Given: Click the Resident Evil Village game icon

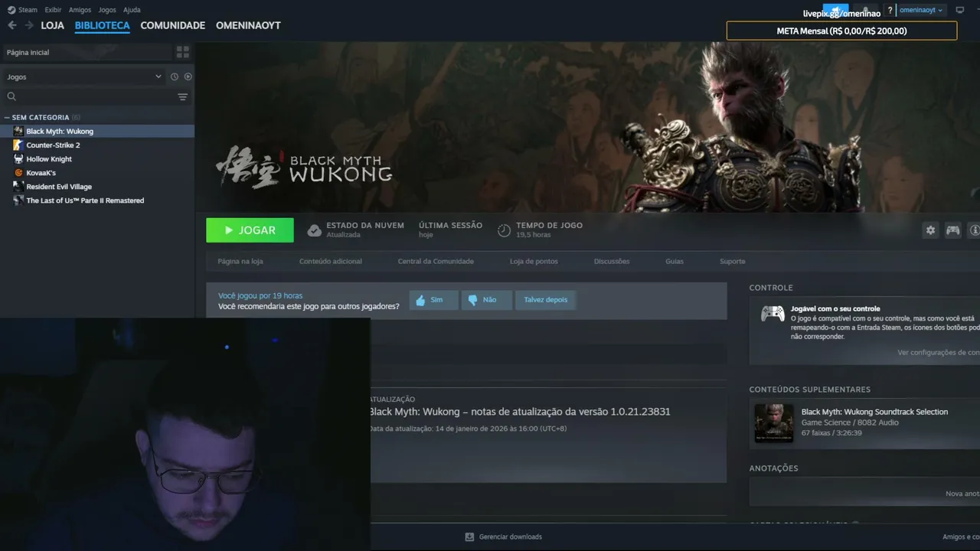Looking at the screenshot, I should 18,187.
